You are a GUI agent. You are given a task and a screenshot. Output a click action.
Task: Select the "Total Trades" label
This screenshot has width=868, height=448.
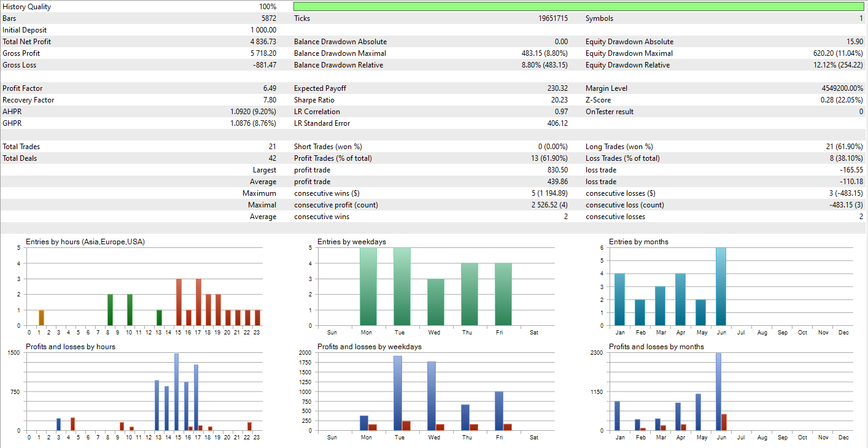click(21, 147)
